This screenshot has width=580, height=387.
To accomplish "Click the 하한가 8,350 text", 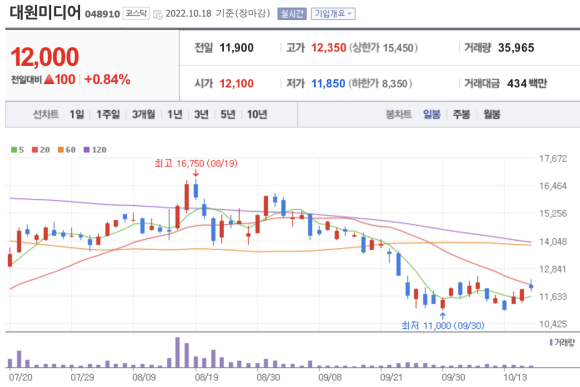I will pyautogui.click(x=380, y=84).
